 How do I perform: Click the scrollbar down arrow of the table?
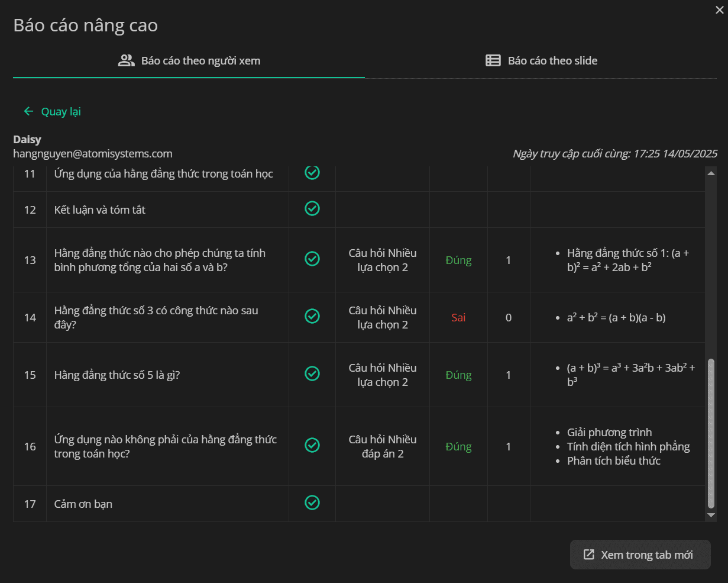(711, 516)
